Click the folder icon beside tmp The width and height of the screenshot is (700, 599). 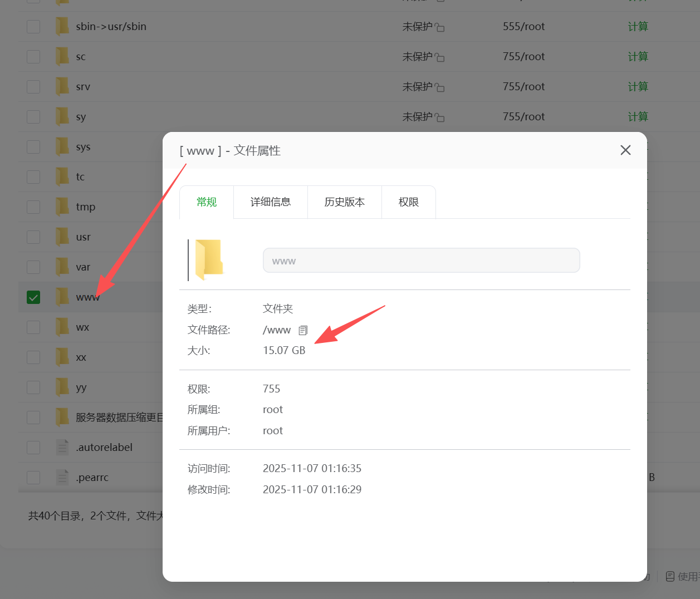[62, 206]
